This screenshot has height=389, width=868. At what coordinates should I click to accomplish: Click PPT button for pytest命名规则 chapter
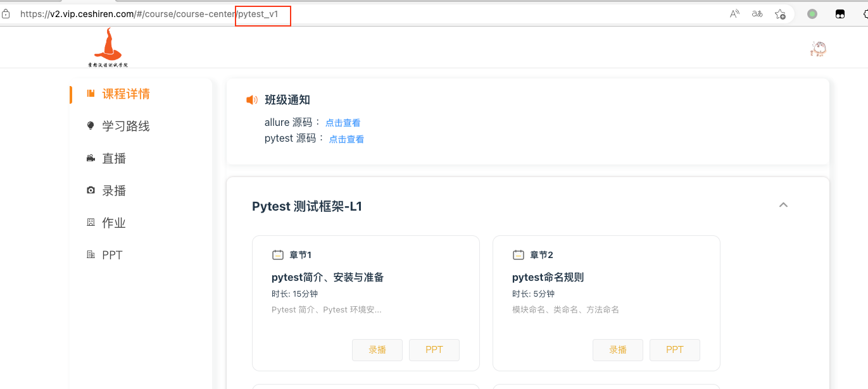coord(675,350)
